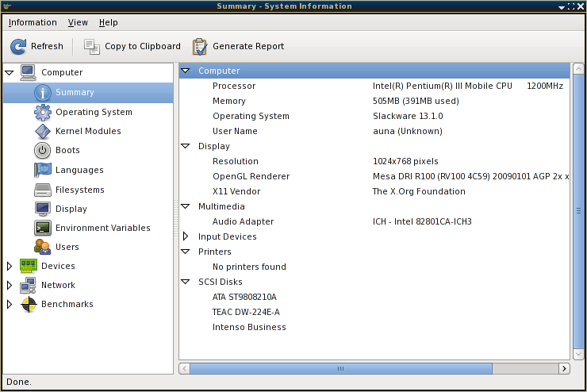Open the Kernel Modules entry
Viewport: 587px width, 392px height.
88,131
